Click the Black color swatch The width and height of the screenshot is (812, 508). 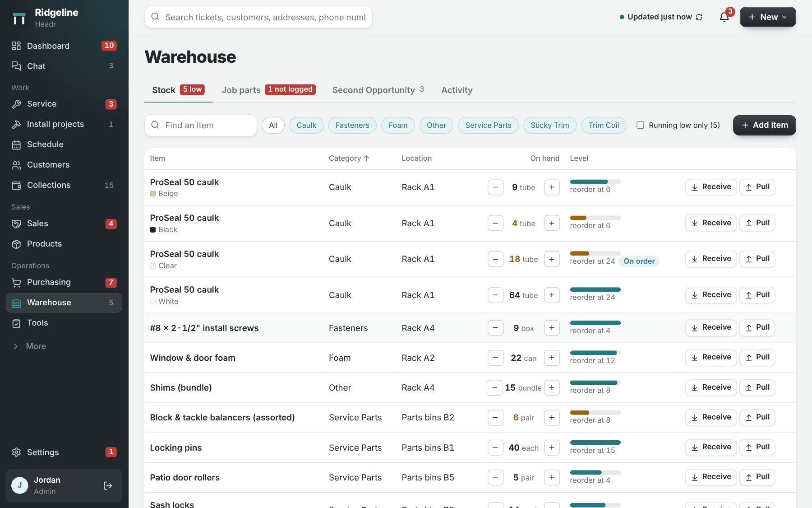[153, 230]
